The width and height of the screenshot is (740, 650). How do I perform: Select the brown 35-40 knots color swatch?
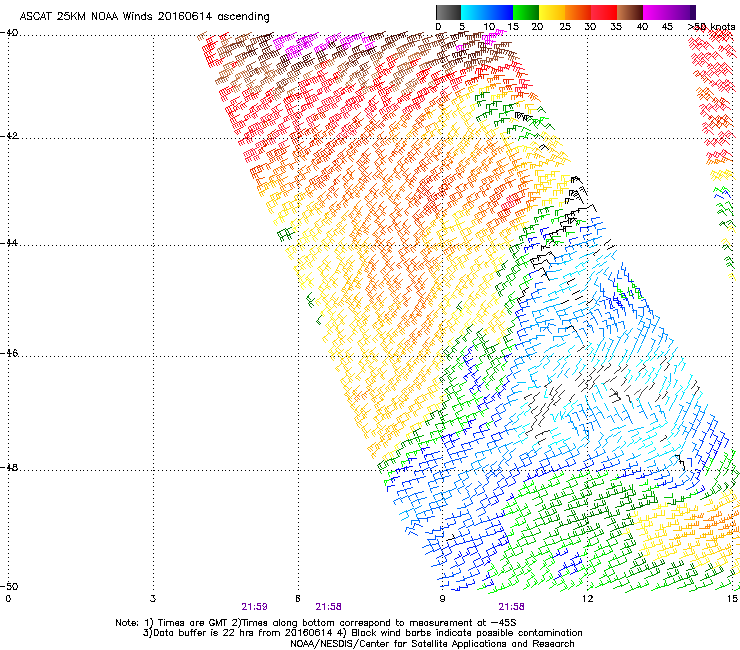coord(630,12)
